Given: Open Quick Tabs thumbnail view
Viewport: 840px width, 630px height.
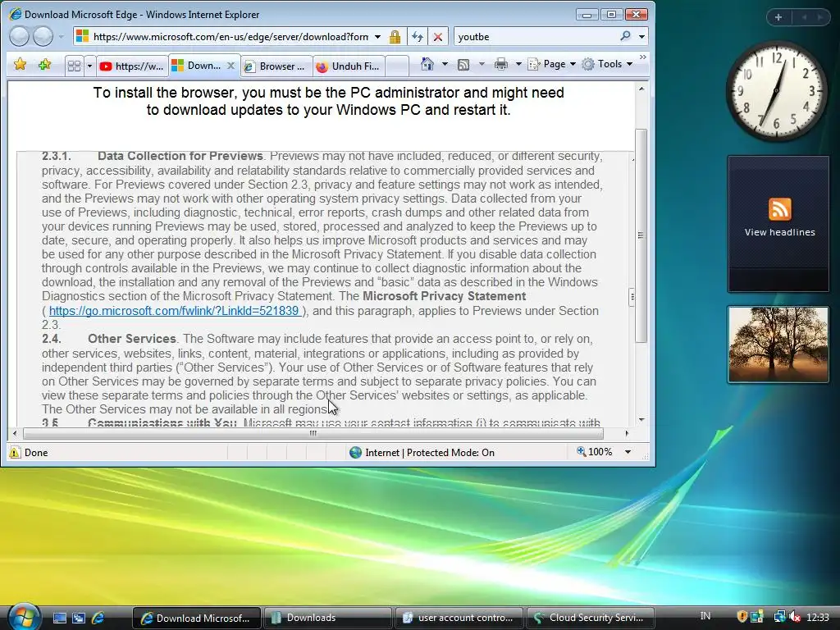Looking at the screenshot, I should point(75,66).
